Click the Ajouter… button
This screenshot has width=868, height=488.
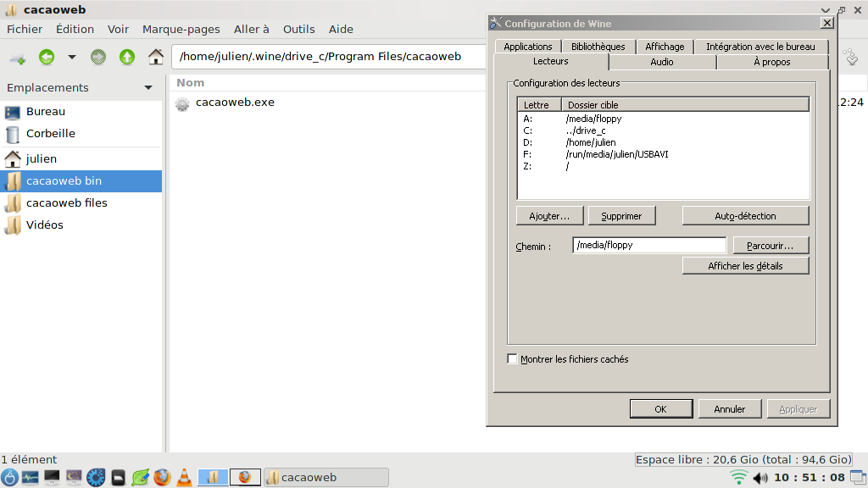click(549, 216)
